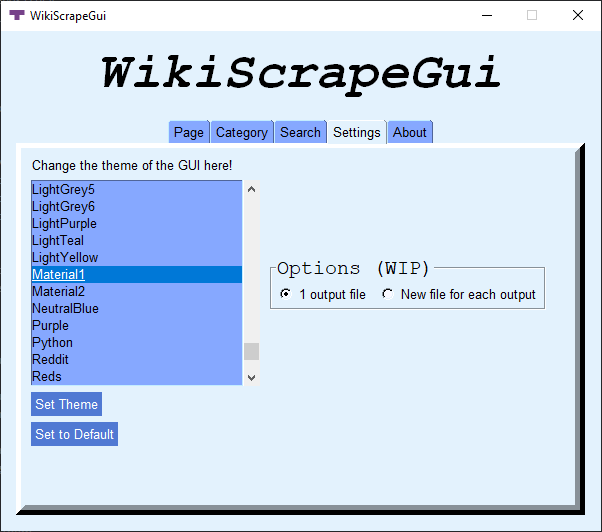Switch to the Category tab

point(242,132)
